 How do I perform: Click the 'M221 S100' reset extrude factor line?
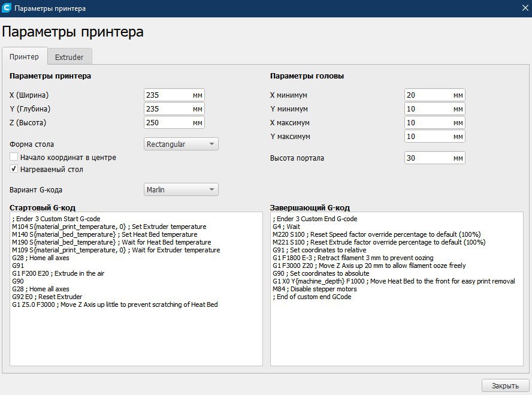click(x=379, y=242)
